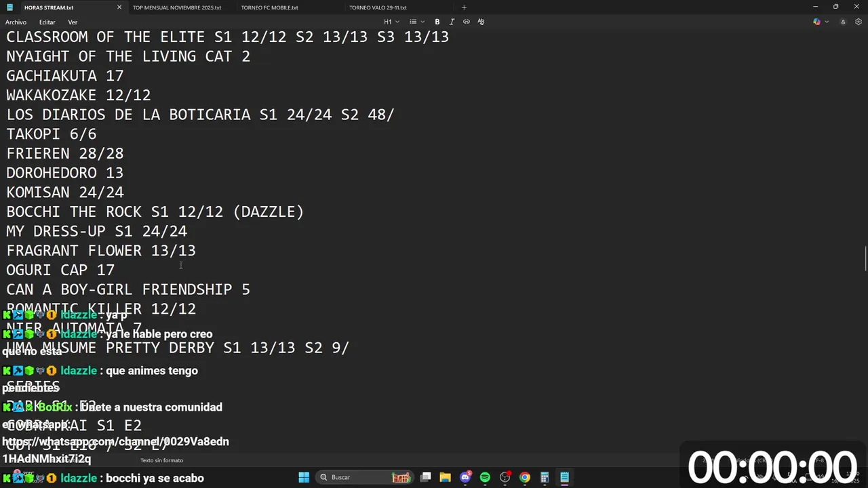Open Task View on the taskbar
Screen dimensions: 868x488
pos(425,477)
